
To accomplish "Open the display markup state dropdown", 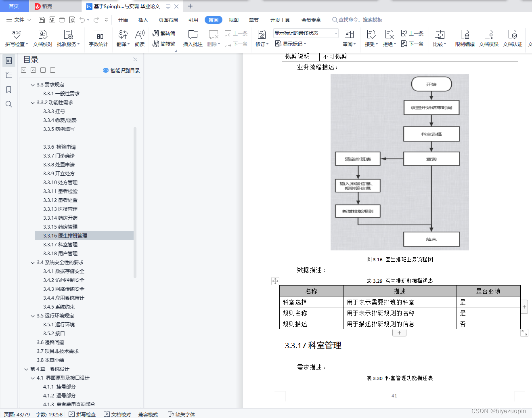I will click(306, 33).
